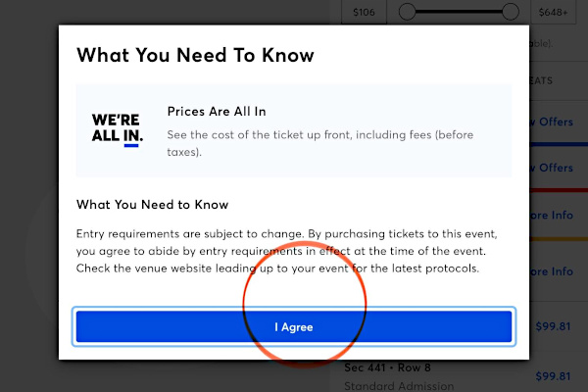Focus the $106 minimum price box
The height and width of the screenshot is (392, 588).
click(364, 12)
